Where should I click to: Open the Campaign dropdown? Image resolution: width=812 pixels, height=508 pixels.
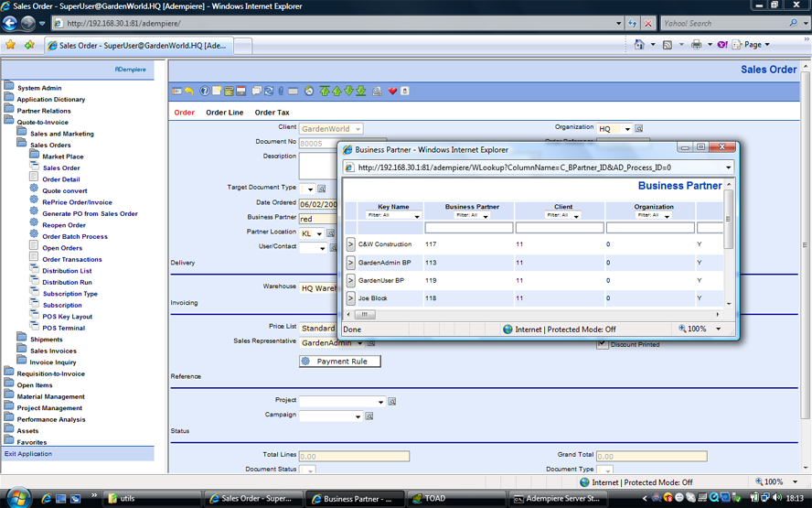(331, 416)
